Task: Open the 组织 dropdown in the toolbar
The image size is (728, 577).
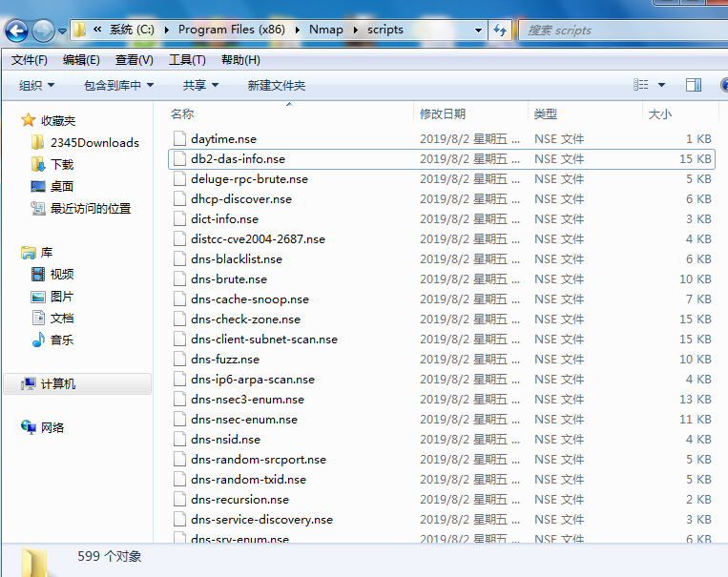Action: pos(36,85)
